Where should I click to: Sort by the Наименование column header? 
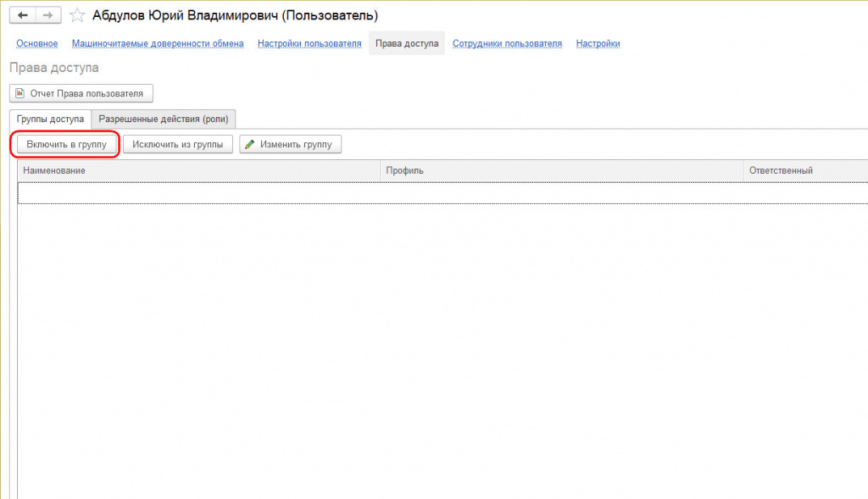(199, 170)
